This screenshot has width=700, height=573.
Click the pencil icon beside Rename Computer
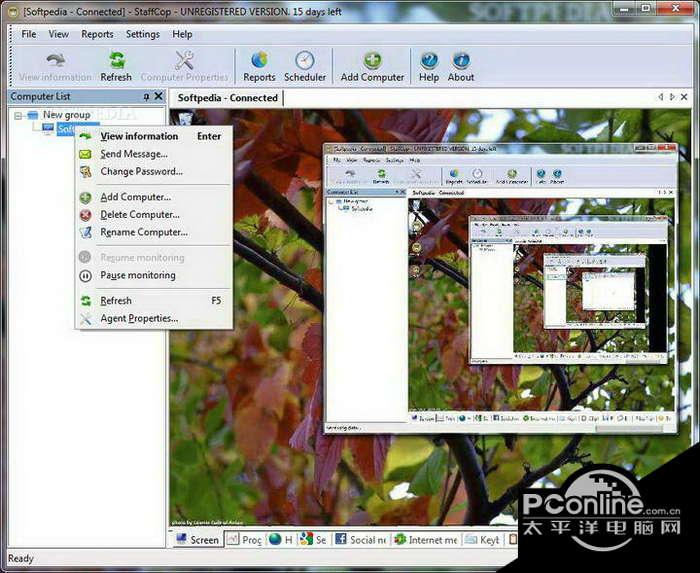click(85, 233)
